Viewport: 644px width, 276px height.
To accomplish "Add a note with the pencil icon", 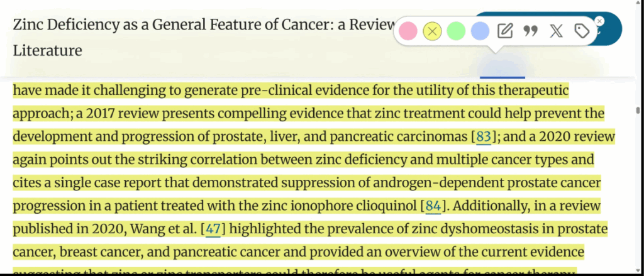I will pyautogui.click(x=505, y=31).
